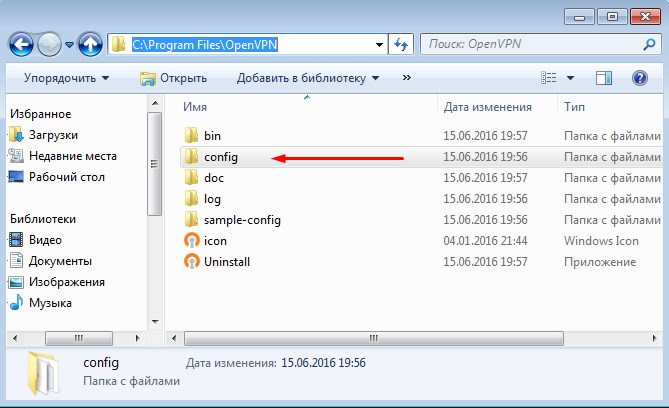Open the Музыка library
The width and height of the screenshot is (669, 408).
(50, 303)
